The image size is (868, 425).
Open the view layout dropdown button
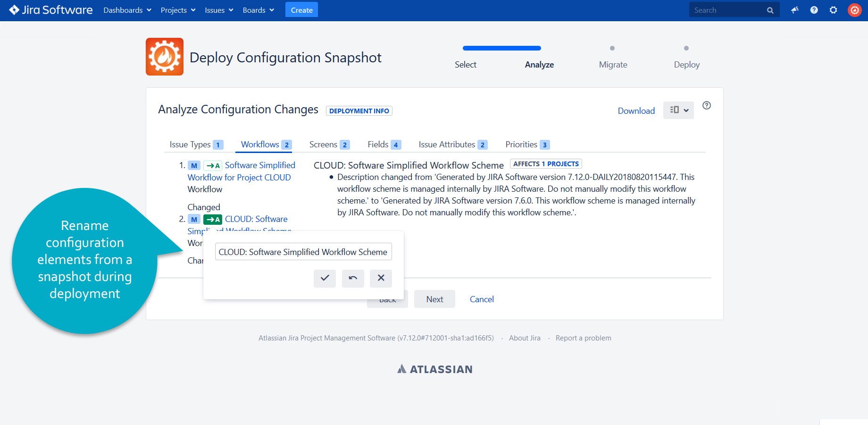pyautogui.click(x=678, y=110)
